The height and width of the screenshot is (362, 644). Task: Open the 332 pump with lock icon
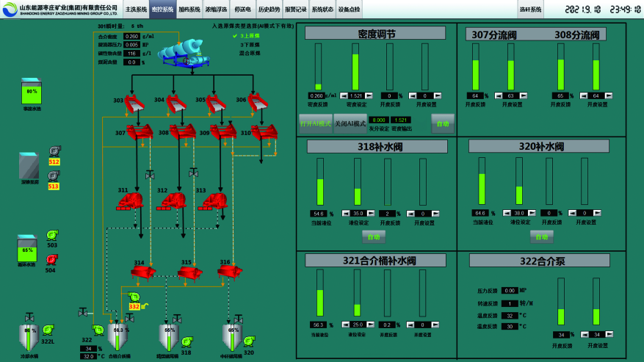click(x=137, y=298)
